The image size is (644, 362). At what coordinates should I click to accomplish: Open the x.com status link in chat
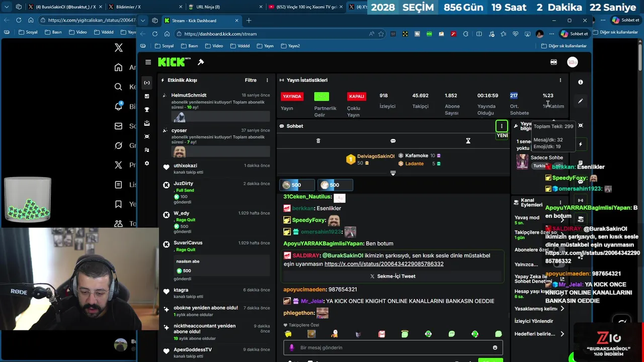tap(384, 264)
